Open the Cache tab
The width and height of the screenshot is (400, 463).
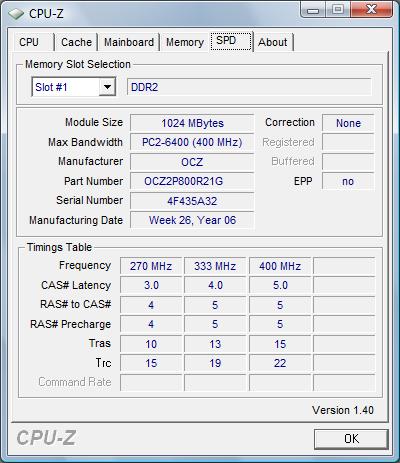pyautogui.click(x=76, y=42)
